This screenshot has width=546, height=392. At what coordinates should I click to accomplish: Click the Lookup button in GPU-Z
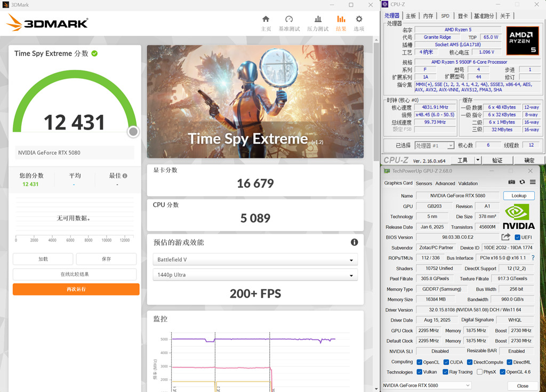[518, 196]
